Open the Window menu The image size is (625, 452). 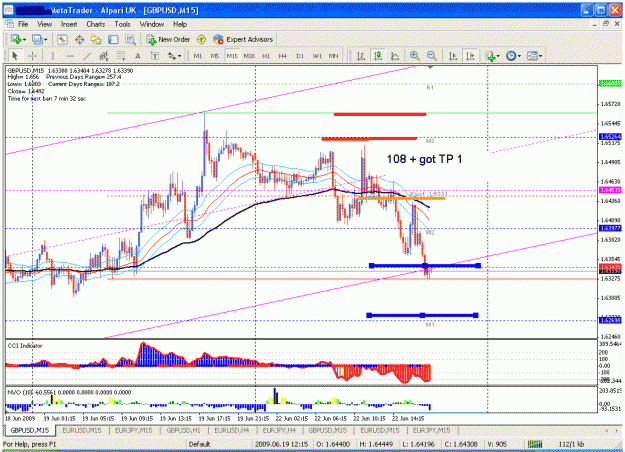(x=152, y=24)
